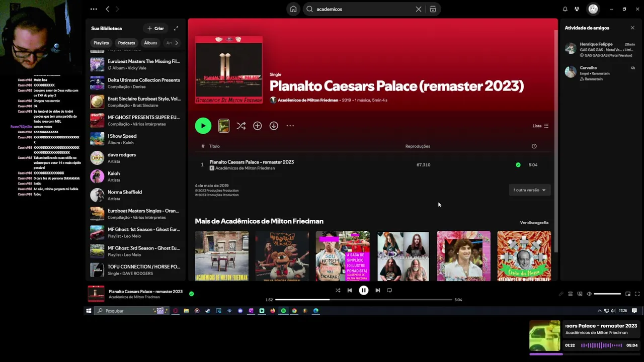Screen dimensions: 644x362
Task: Open more options for the single
Action: 290,126
